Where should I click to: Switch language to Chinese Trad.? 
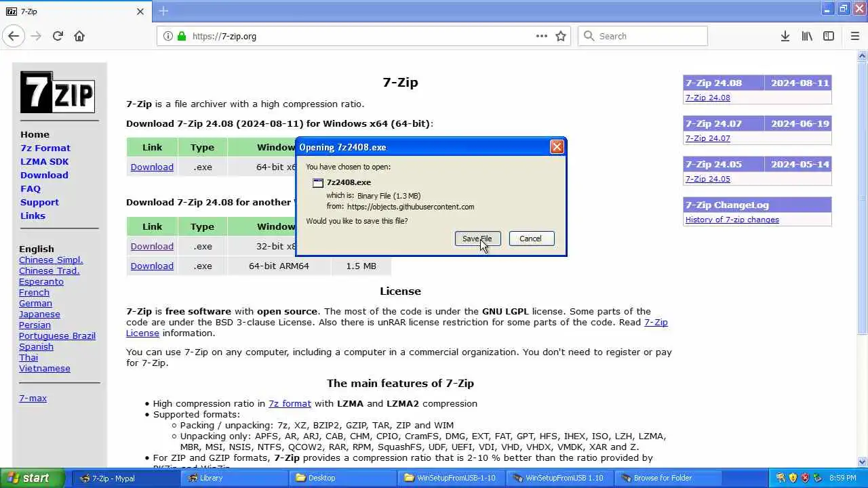tap(50, 270)
